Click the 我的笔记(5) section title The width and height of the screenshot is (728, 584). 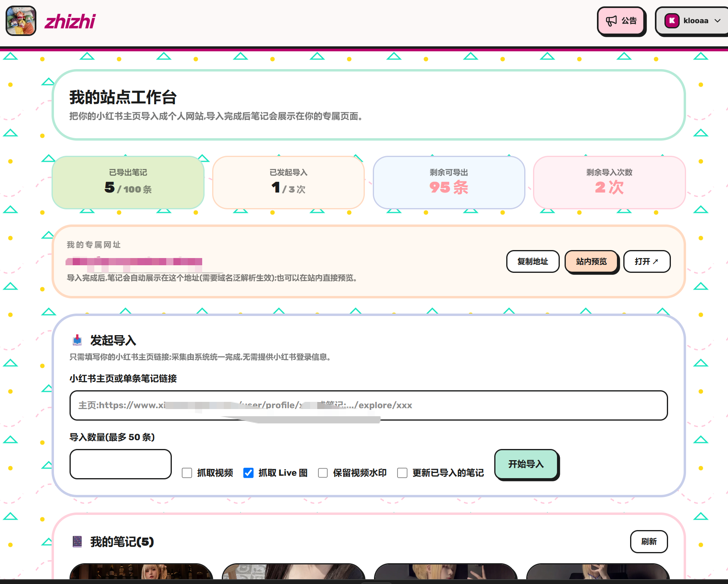(122, 542)
